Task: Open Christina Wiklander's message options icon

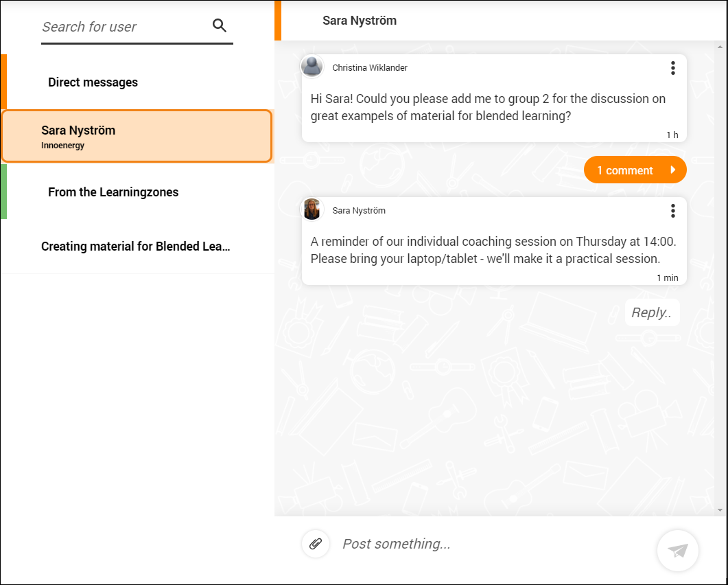Action: [673, 68]
